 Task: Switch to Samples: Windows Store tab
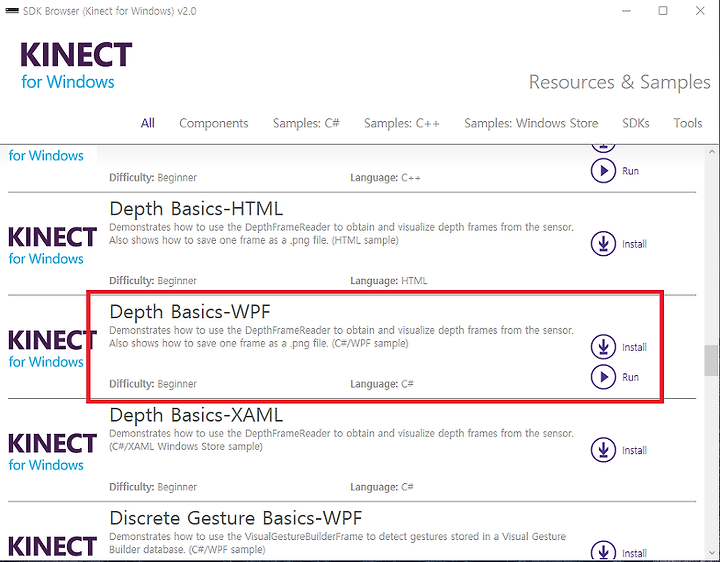[x=531, y=123]
